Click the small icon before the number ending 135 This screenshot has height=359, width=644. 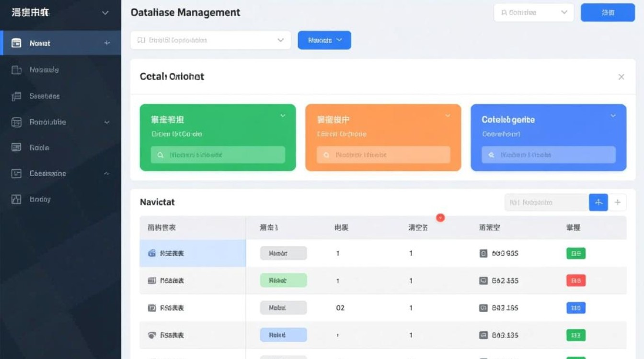483,335
